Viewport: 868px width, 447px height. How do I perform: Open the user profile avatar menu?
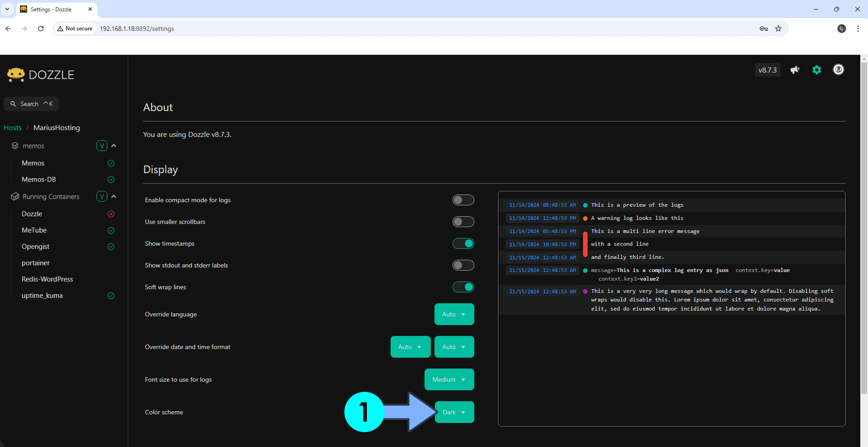pos(839,69)
